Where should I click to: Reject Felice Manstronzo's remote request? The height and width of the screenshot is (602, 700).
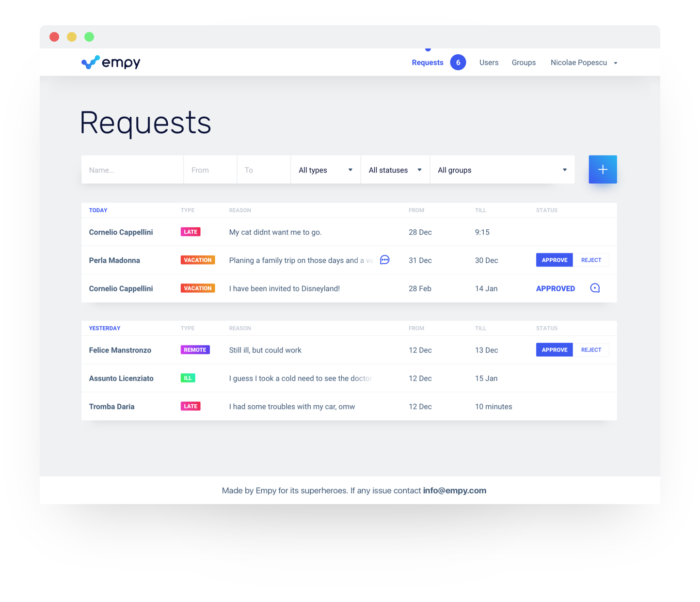click(x=591, y=350)
